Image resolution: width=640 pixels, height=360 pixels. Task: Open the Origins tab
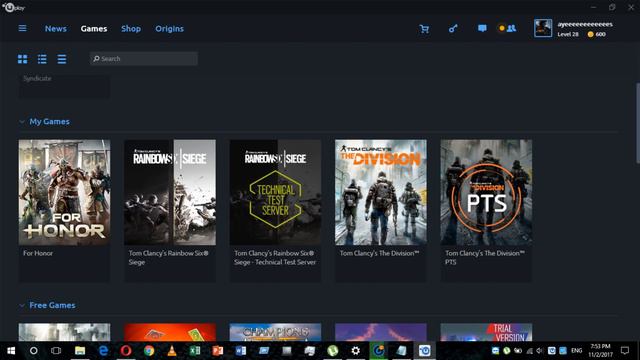point(169,29)
